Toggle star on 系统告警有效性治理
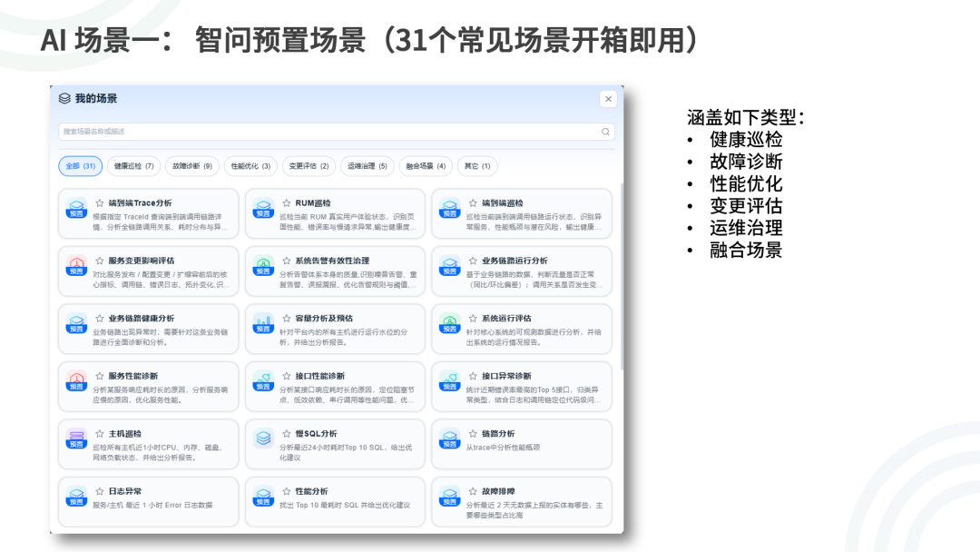Screen dimensions: 980x552 click(x=286, y=260)
